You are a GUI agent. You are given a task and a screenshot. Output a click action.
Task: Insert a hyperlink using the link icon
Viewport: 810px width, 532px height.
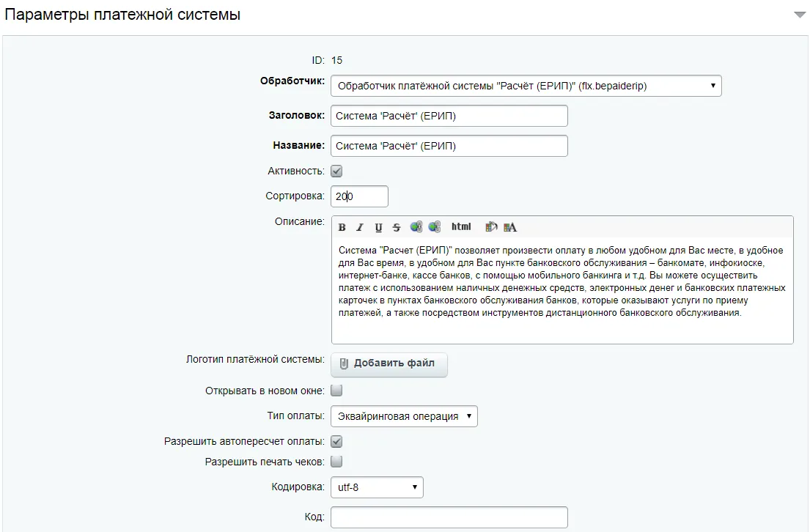pos(416,226)
